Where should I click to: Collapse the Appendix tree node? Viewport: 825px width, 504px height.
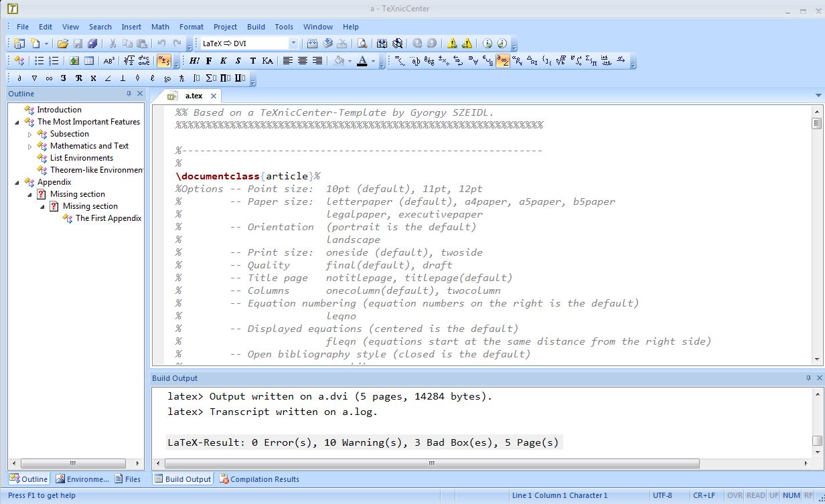pyautogui.click(x=17, y=182)
